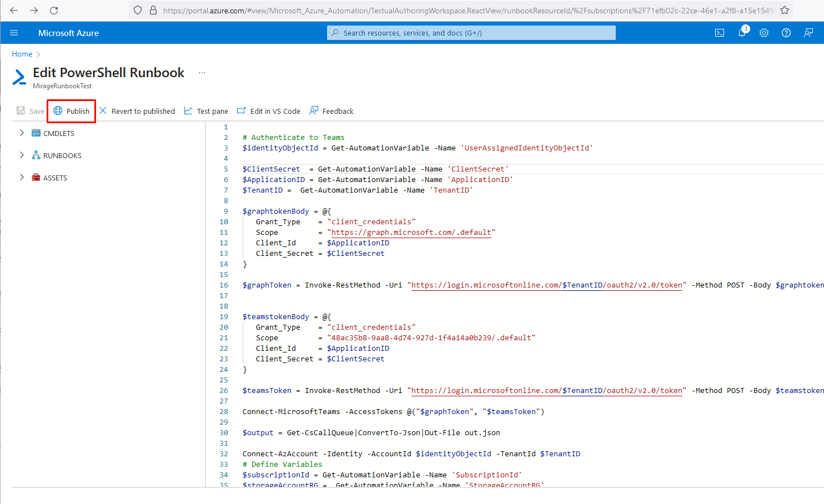Click the MirageRunbookTest subtitle

point(62,86)
